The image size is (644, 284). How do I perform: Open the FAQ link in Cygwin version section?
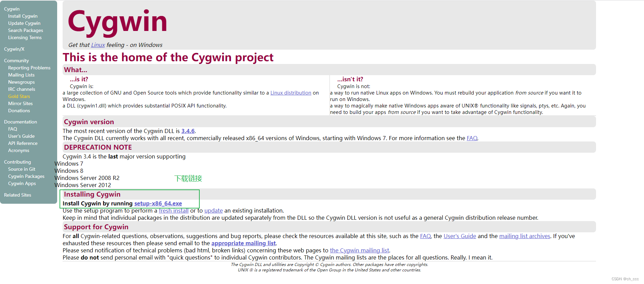click(472, 138)
